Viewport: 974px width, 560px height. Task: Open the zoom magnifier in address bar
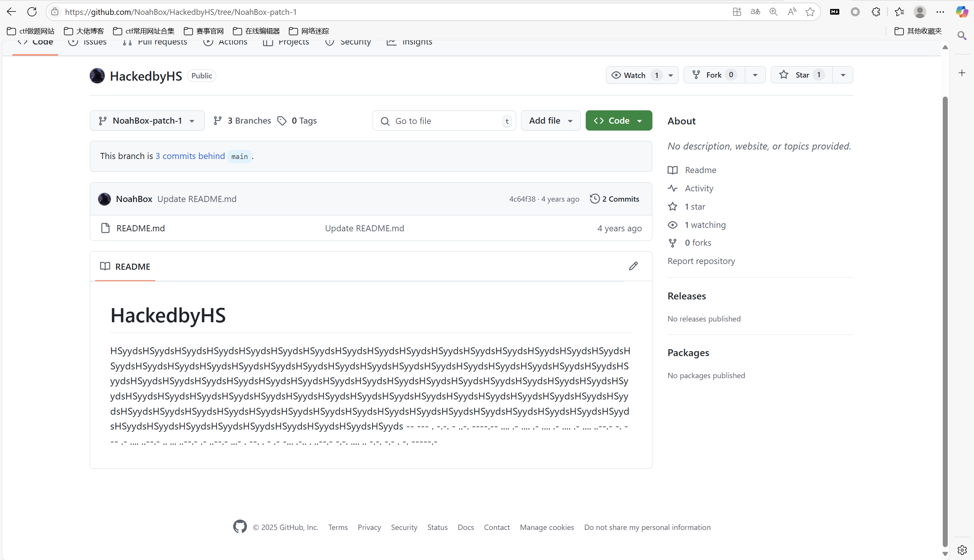[x=773, y=12]
